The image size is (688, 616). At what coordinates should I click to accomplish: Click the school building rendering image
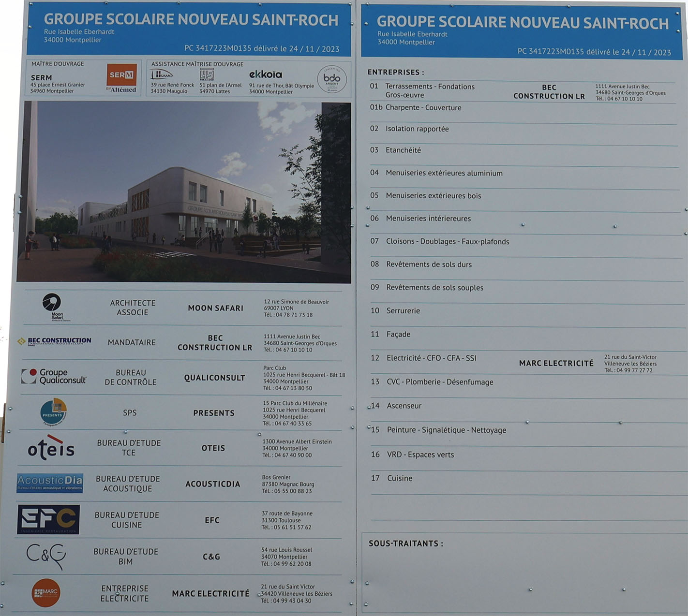[184, 191]
